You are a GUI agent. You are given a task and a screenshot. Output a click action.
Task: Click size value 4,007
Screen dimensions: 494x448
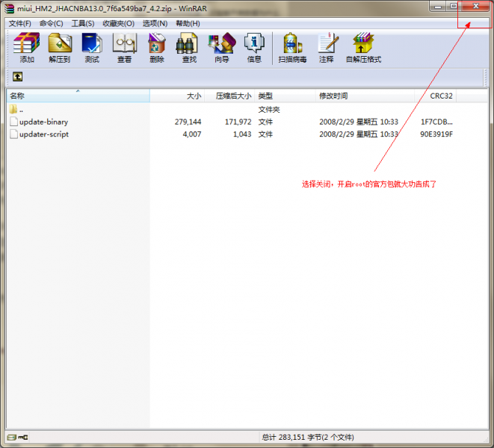tap(192, 134)
